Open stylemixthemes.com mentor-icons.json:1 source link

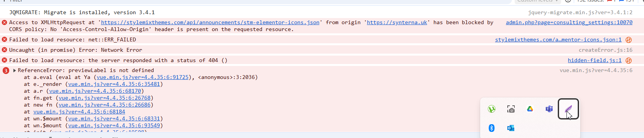pos(558,40)
